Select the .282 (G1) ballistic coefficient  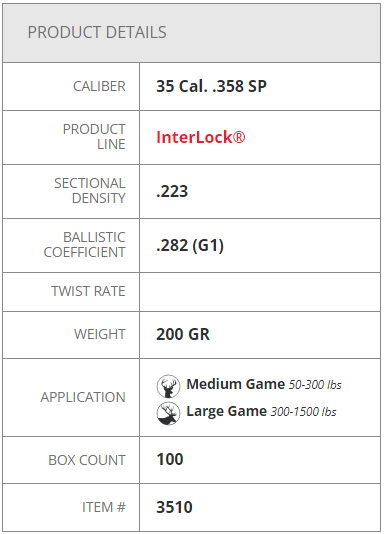(x=190, y=246)
